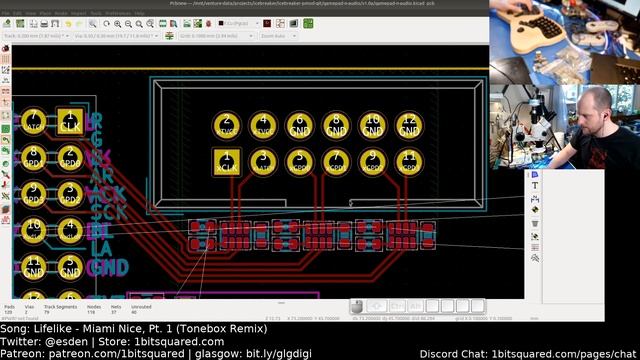640x360 pixels.
Task: Click pad 12 GND on connector
Action: click(x=409, y=125)
